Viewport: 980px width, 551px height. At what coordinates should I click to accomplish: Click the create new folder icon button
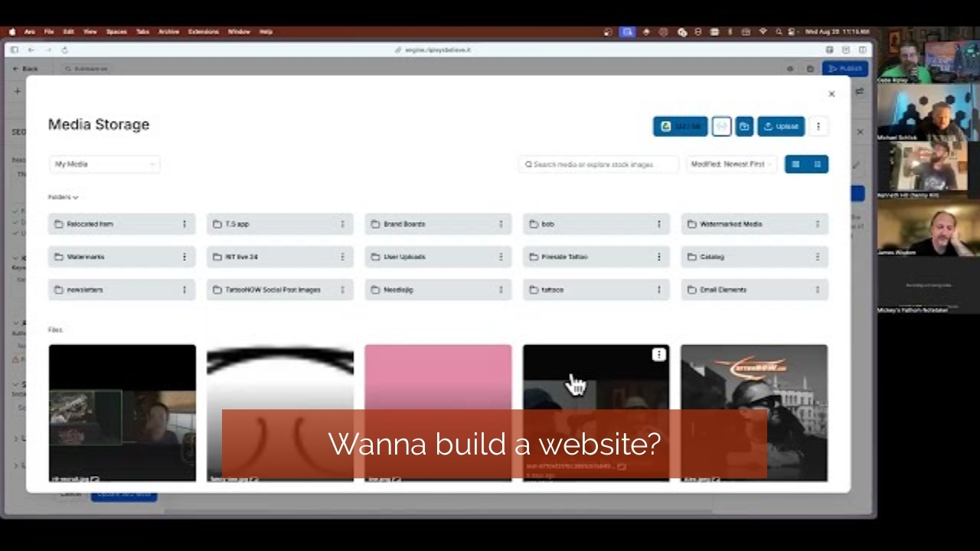(x=744, y=126)
